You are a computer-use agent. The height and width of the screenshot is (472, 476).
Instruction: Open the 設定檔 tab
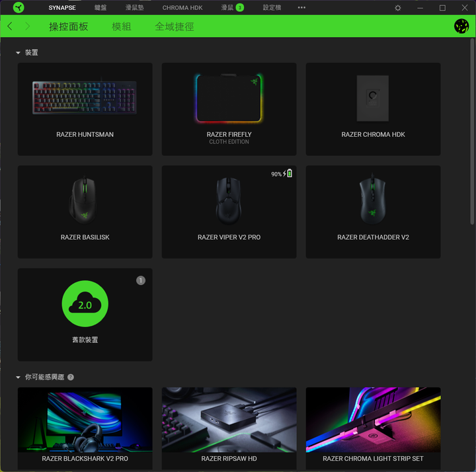[272, 7]
